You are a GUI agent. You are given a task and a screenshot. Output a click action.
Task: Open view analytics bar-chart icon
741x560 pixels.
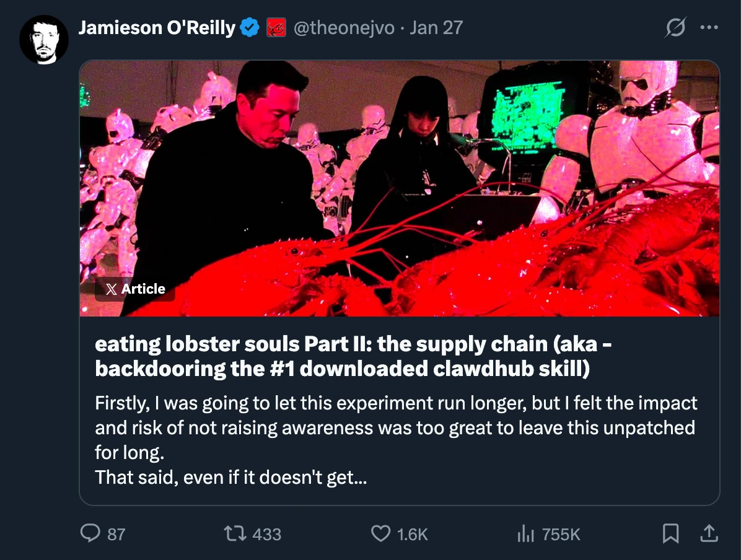pos(525,533)
